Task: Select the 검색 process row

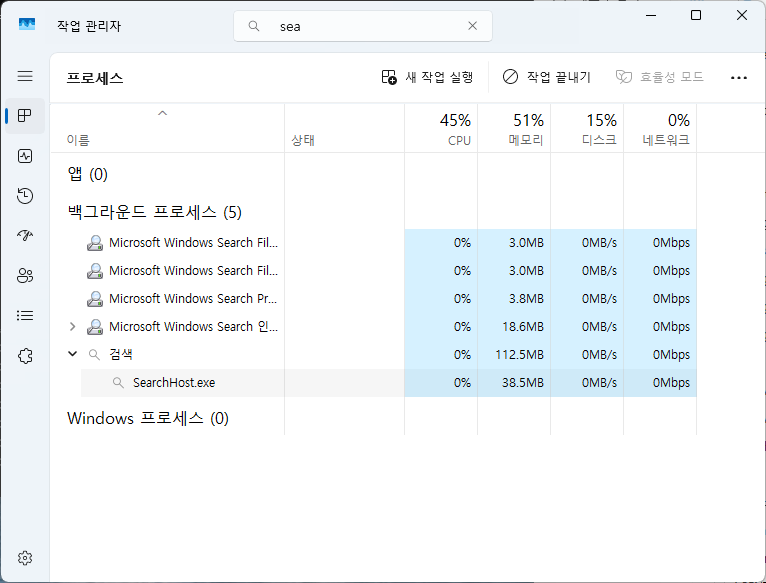Action: click(x=373, y=354)
